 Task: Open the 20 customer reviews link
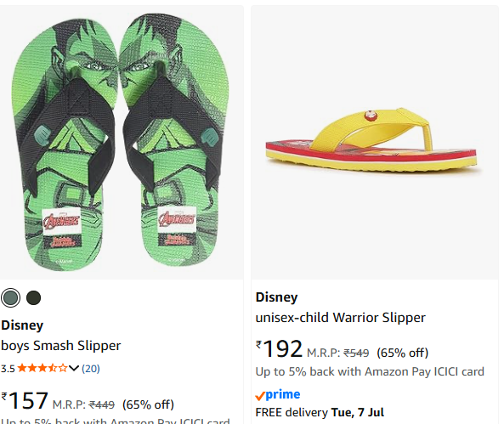[x=91, y=369]
